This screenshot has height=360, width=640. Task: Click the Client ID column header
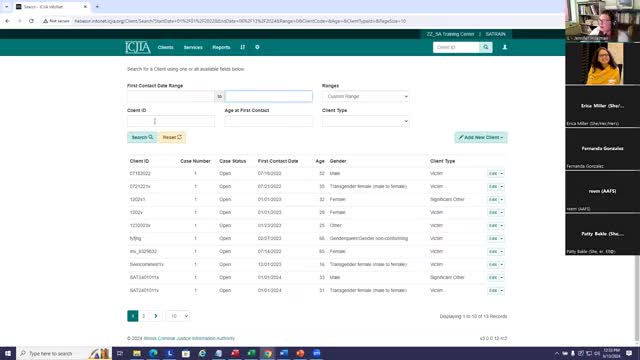pyautogui.click(x=139, y=161)
